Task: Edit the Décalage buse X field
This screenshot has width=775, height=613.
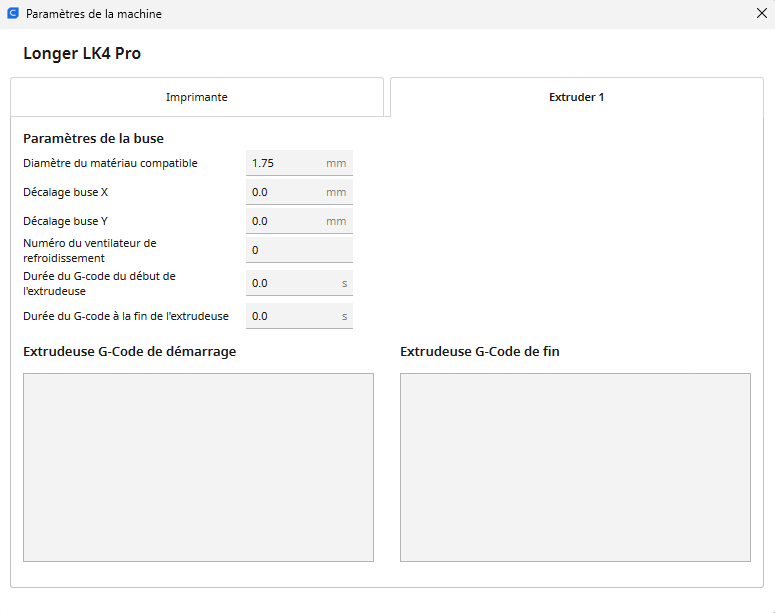Action: 299,192
